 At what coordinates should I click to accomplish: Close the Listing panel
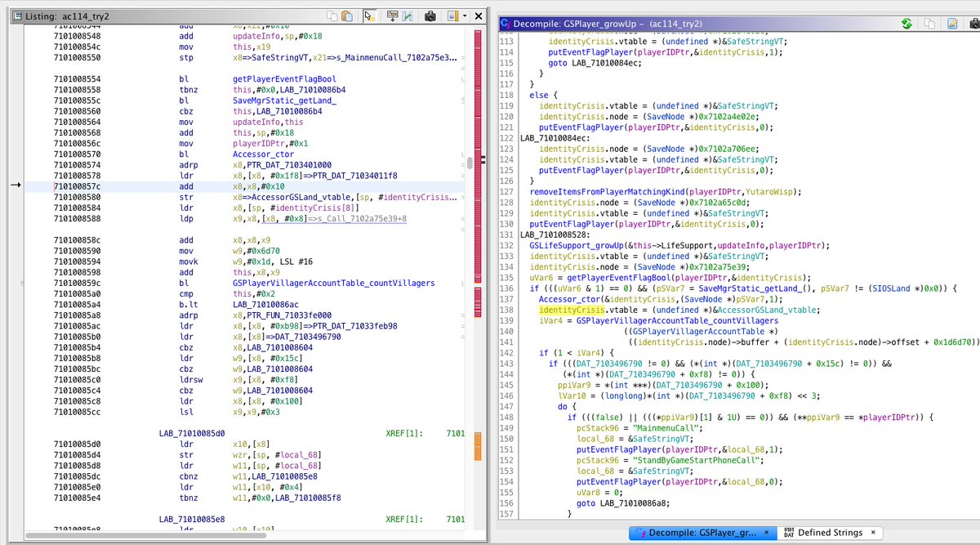pyautogui.click(x=479, y=16)
